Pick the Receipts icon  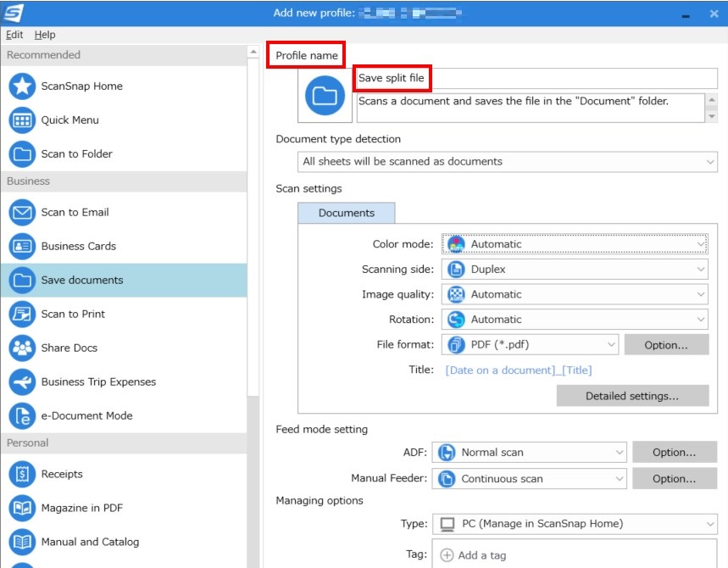coord(22,474)
